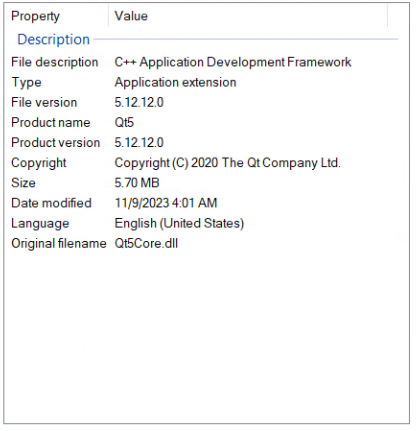
Task: Select the Language property label
Action: pos(40,223)
